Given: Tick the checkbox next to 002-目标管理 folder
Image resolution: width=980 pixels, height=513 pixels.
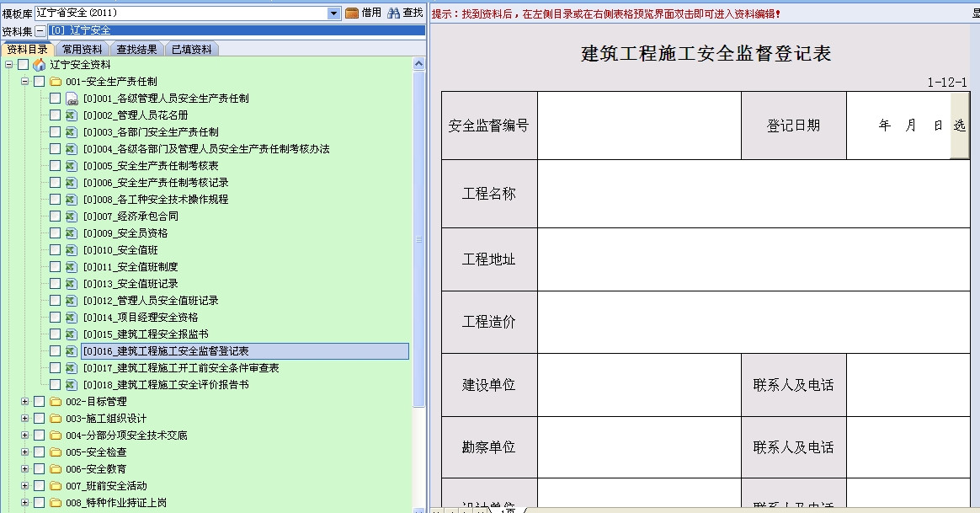Looking at the screenshot, I should coord(38,401).
